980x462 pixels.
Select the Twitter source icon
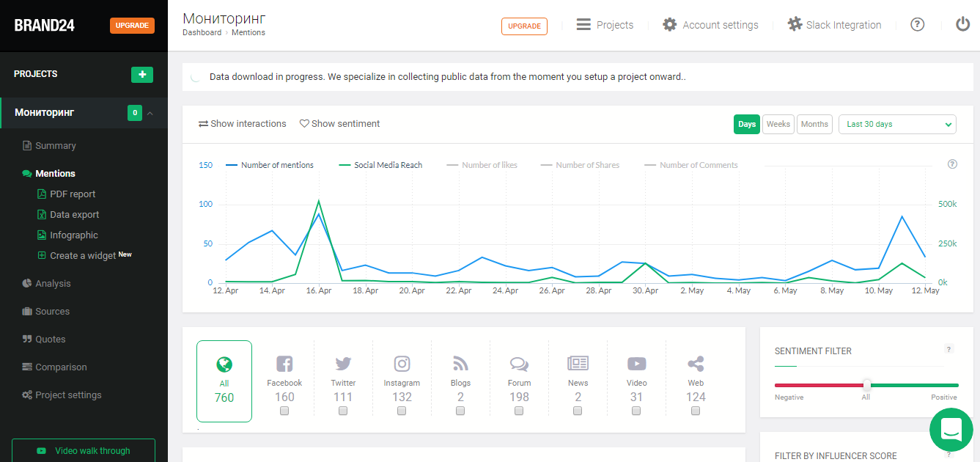click(343, 364)
